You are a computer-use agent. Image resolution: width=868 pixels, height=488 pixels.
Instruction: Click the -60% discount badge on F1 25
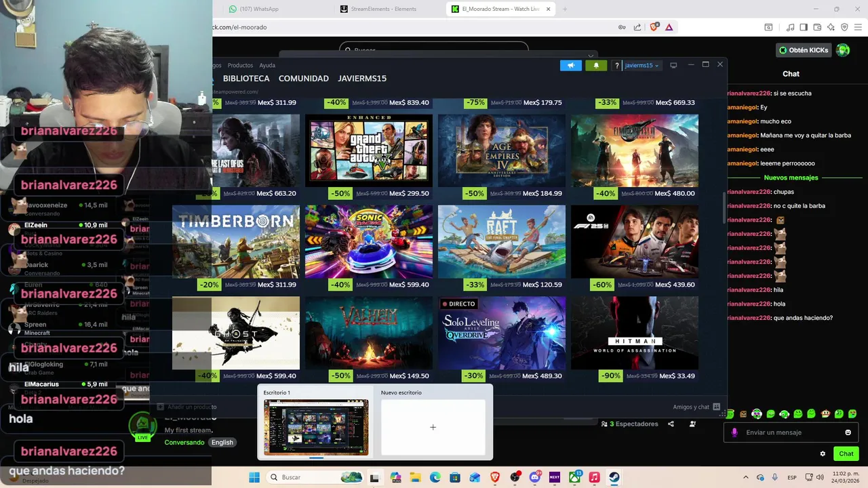pos(602,285)
